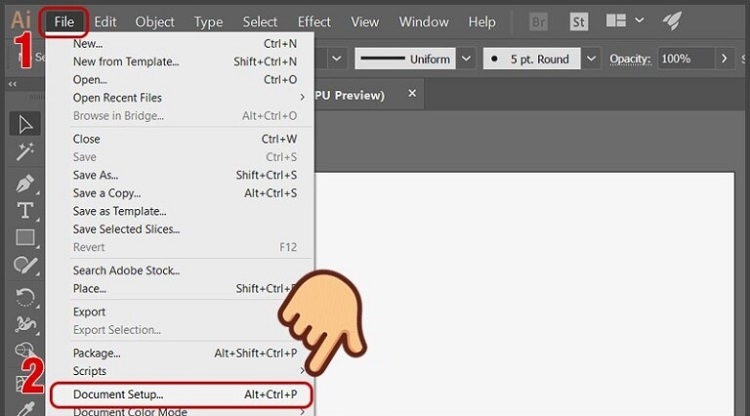This screenshot has height=416, width=750.
Task: Click the white artboard canvas
Action: point(524,294)
